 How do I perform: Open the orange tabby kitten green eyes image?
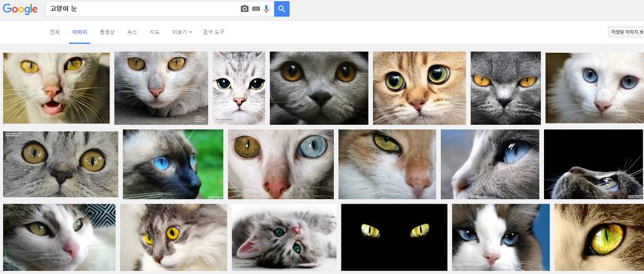pyautogui.click(x=419, y=88)
